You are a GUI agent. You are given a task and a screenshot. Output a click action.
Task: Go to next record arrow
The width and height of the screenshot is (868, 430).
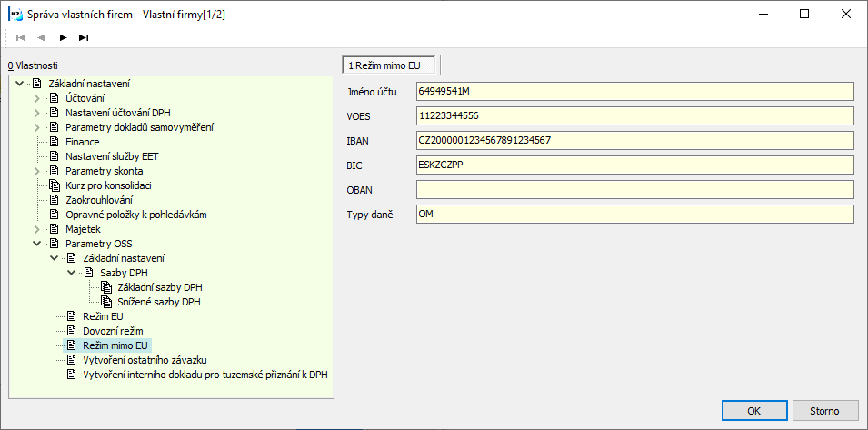[63, 37]
